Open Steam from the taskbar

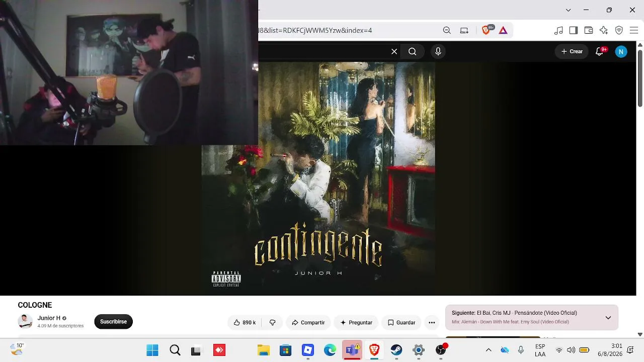click(x=396, y=350)
